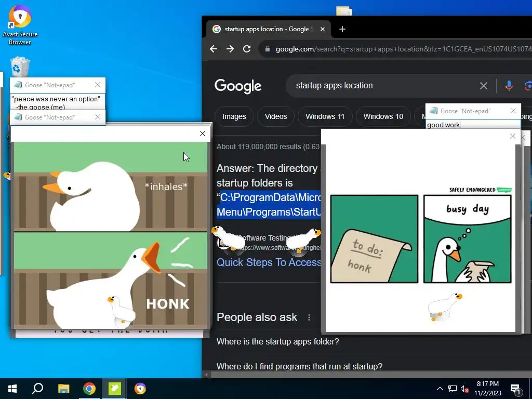This screenshot has width=532, height=399.
Task: Expand Where is the startup apps folder?
Action: 277,341
